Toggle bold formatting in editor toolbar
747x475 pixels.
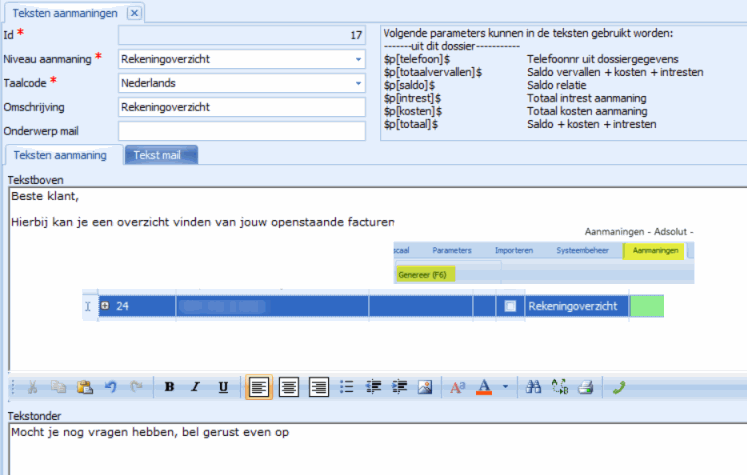click(169, 387)
